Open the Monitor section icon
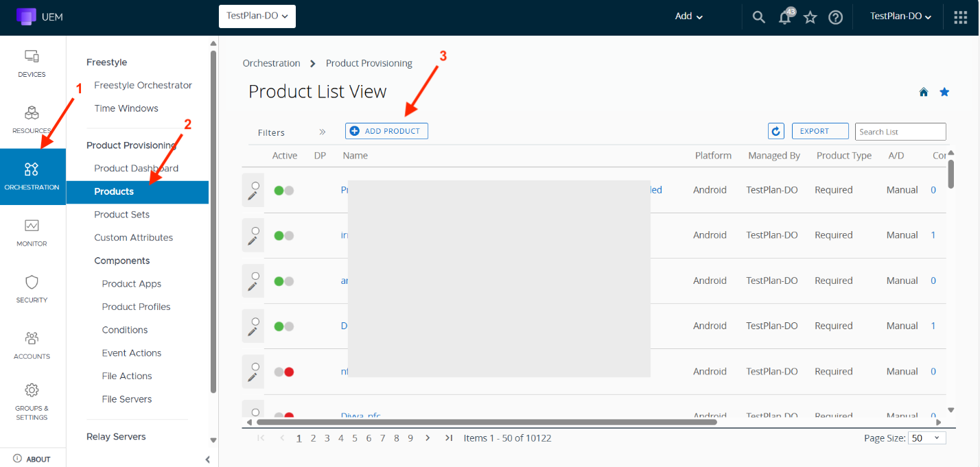 coord(32,232)
